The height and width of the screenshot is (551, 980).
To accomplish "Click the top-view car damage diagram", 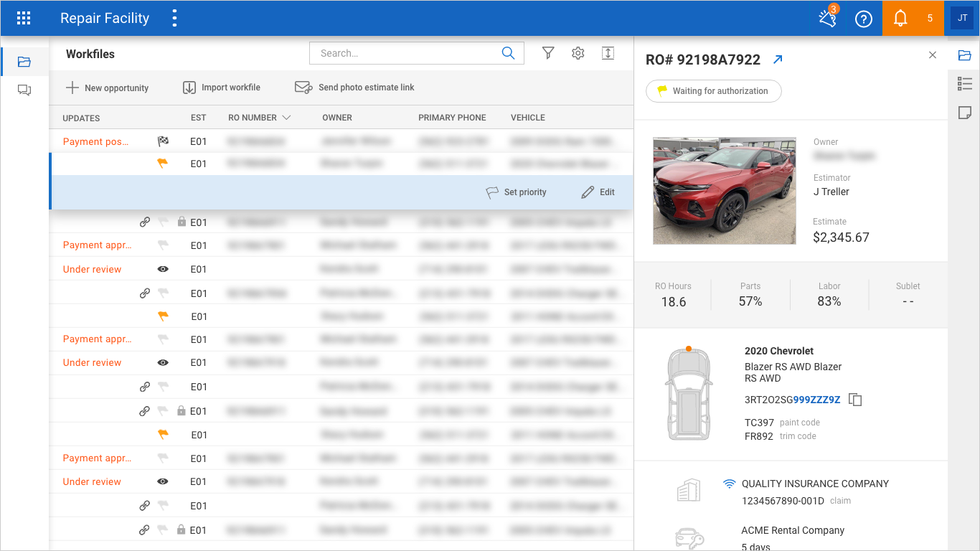I will [x=689, y=393].
